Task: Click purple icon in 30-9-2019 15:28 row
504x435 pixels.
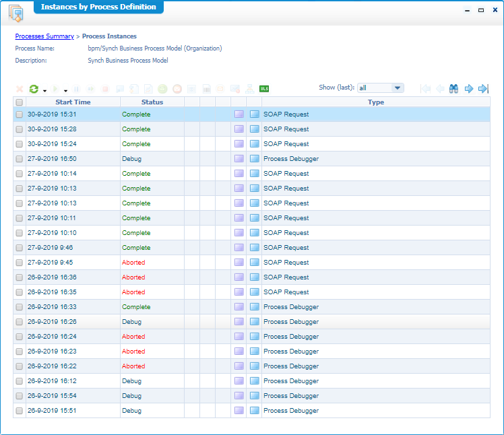Action: 239,129
